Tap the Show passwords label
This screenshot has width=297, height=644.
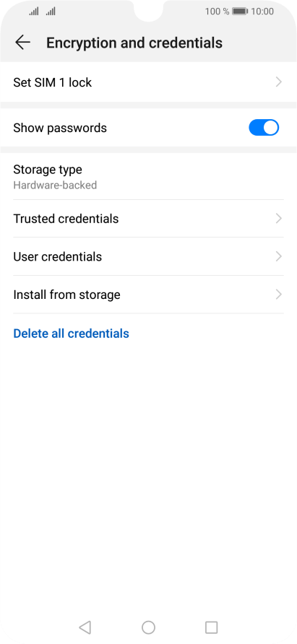(x=60, y=128)
